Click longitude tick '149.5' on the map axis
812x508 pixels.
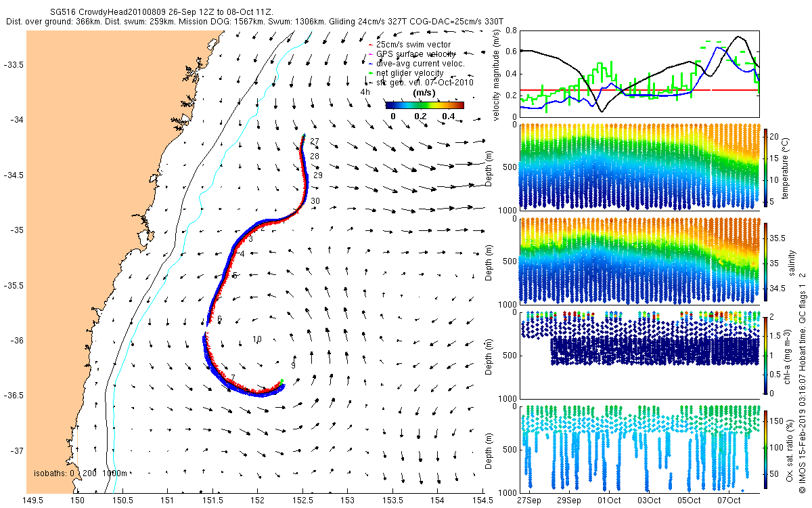point(33,501)
